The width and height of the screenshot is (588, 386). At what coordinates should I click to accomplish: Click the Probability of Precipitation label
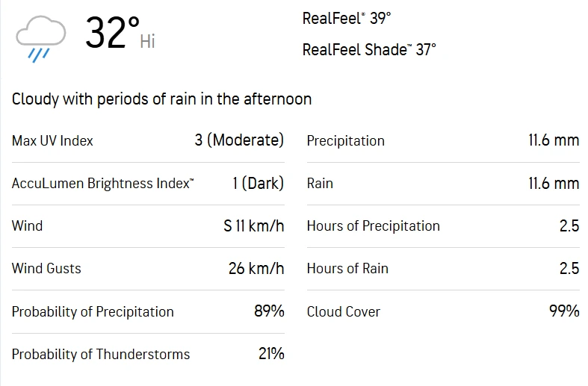click(x=93, y=311)
